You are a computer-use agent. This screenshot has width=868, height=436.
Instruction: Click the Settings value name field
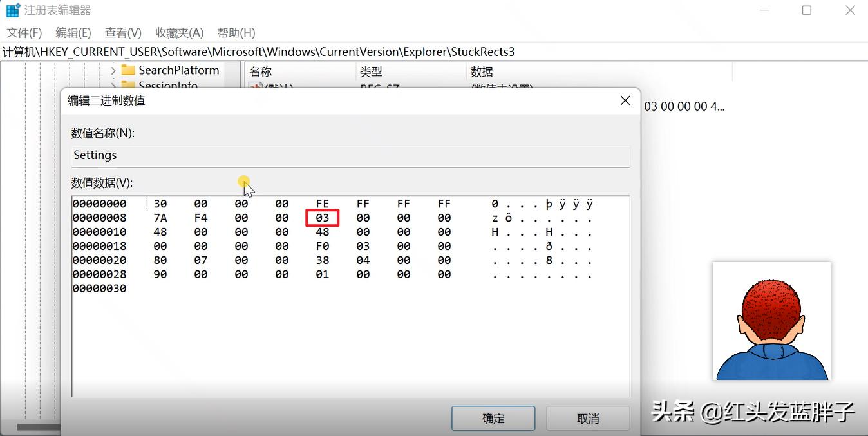(x=350, y=155)
